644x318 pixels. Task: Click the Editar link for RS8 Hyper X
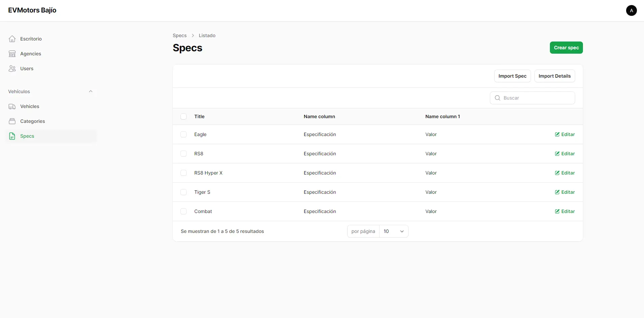pyautogui.click(x=565, y=173)
